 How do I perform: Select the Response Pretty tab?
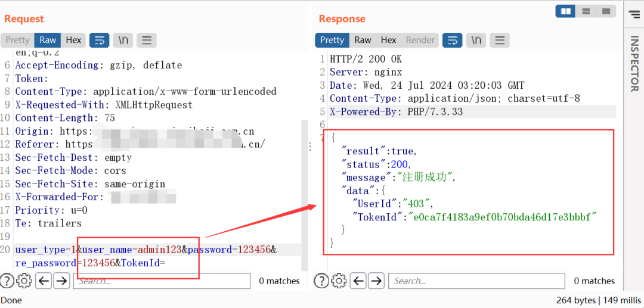[x=332, y=40]
